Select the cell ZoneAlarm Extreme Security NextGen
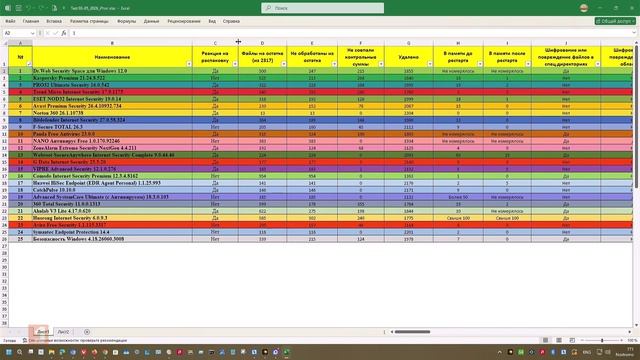This screenshot has height=360, width=640. click(112, 148)
